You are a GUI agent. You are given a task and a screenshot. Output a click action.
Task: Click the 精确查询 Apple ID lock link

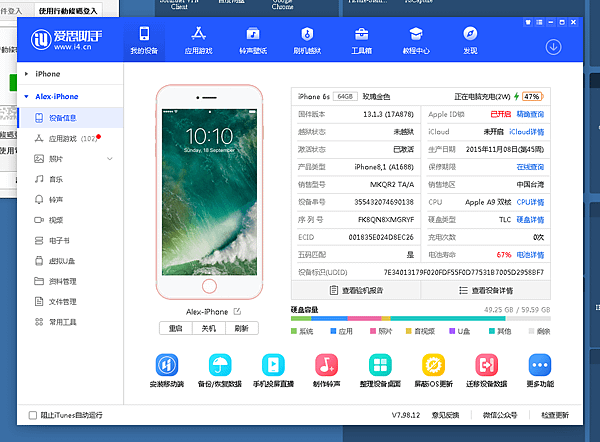coord(530,114)
